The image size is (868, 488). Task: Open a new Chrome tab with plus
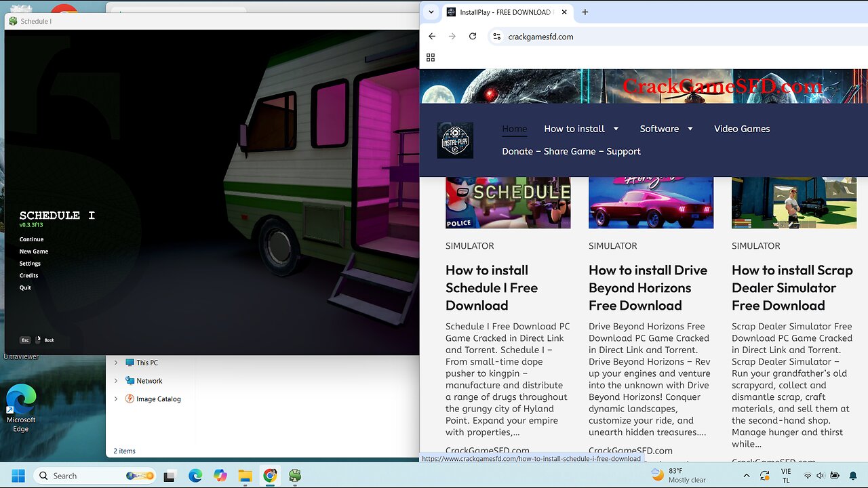[x=585, y=12]
